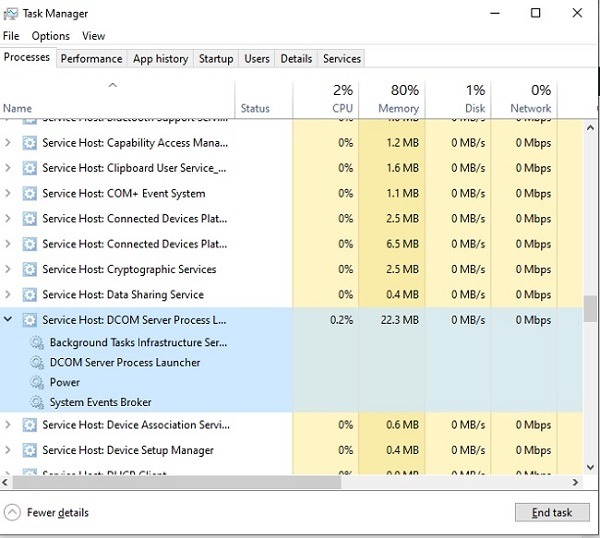Expand Service Host: Device Setup Manager
The height and width of the screenshot is (538, 600).
(x=8, y=450)
